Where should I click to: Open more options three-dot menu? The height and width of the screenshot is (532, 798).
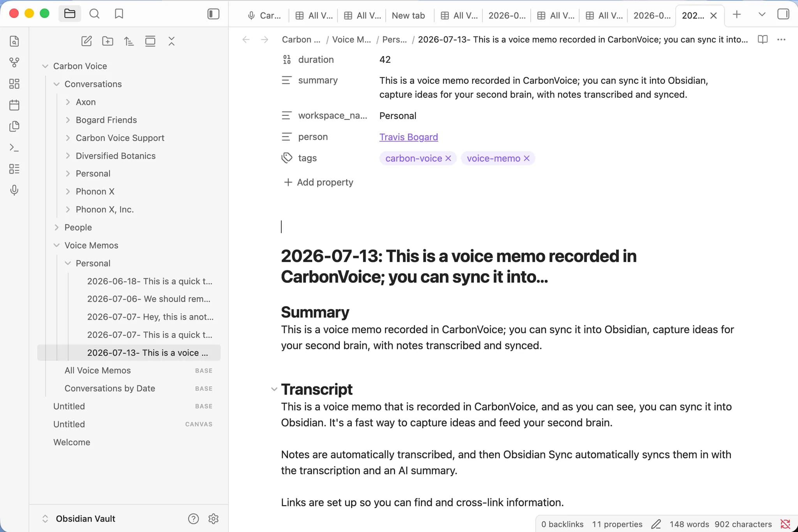(781, 39)
